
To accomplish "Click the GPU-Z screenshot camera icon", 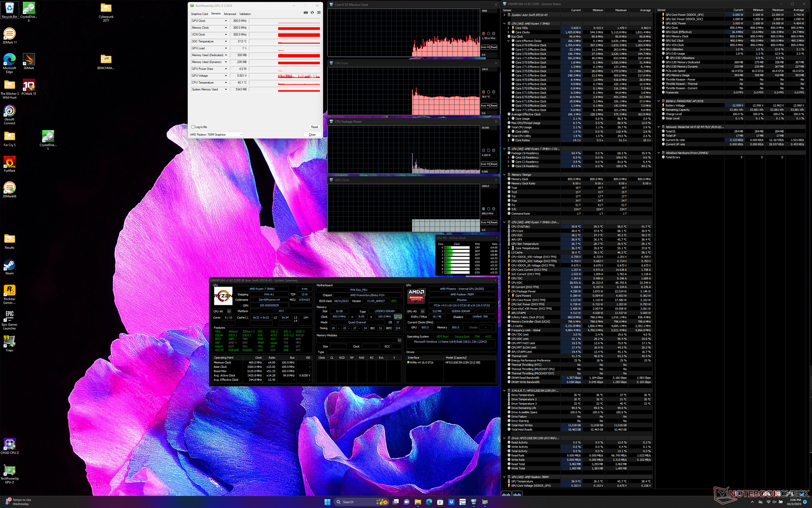I will [306, 13].
